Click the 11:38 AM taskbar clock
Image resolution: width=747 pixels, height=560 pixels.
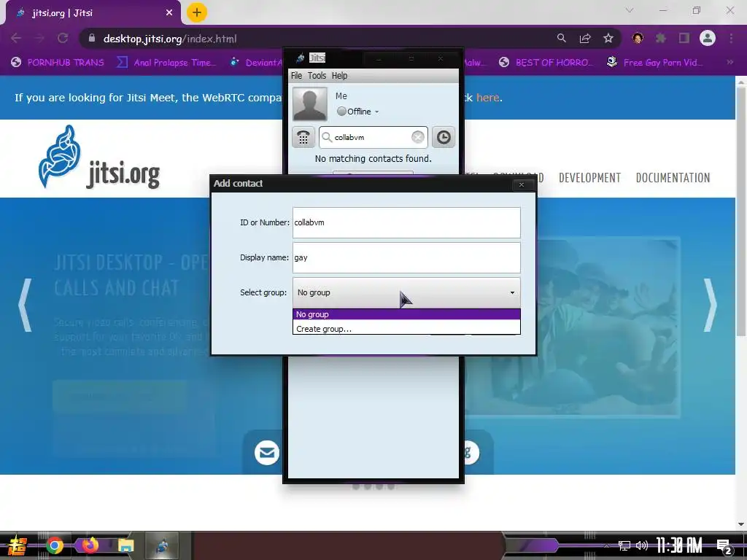[x=679, y=545]
